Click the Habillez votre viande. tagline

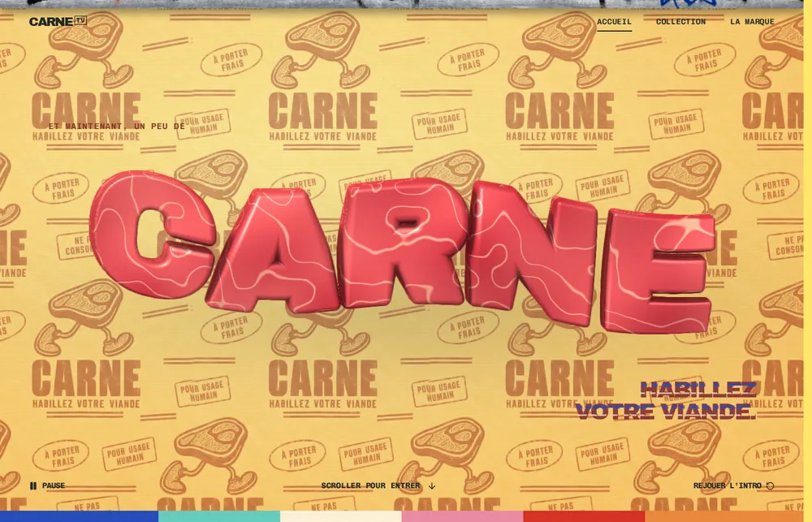(x=667, y=400)
